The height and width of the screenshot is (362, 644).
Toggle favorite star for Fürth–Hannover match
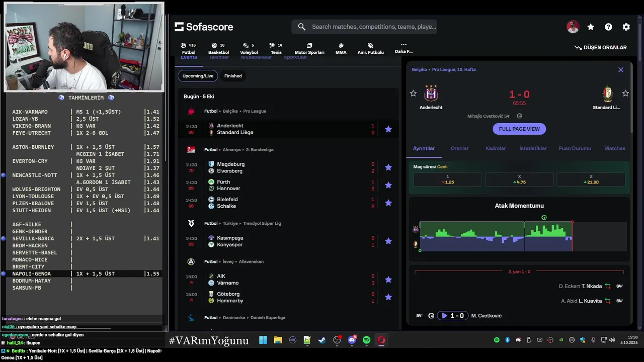[x=388, y=185]
